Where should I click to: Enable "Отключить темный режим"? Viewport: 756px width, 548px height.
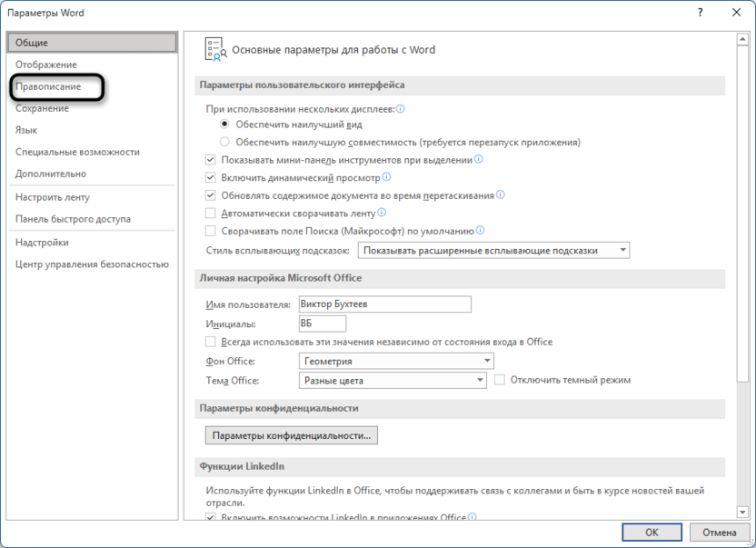pos(500,380)
